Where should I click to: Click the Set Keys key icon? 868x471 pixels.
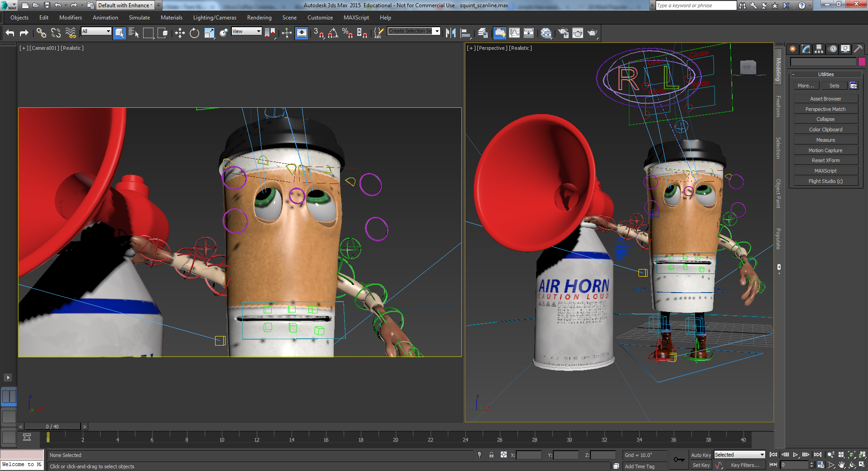pos(679,460)
